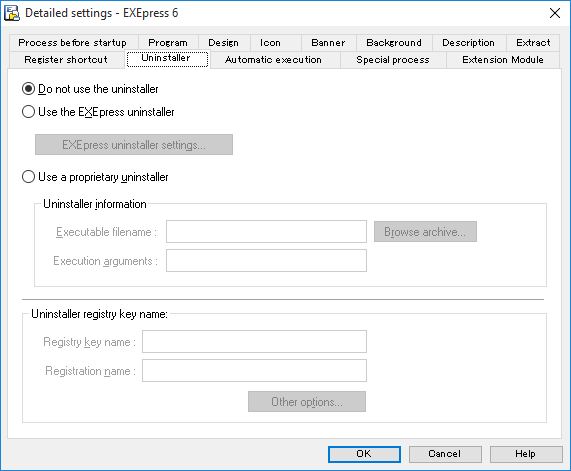
Task: Close the Detailed settings dialog
Action: point(555,13)
